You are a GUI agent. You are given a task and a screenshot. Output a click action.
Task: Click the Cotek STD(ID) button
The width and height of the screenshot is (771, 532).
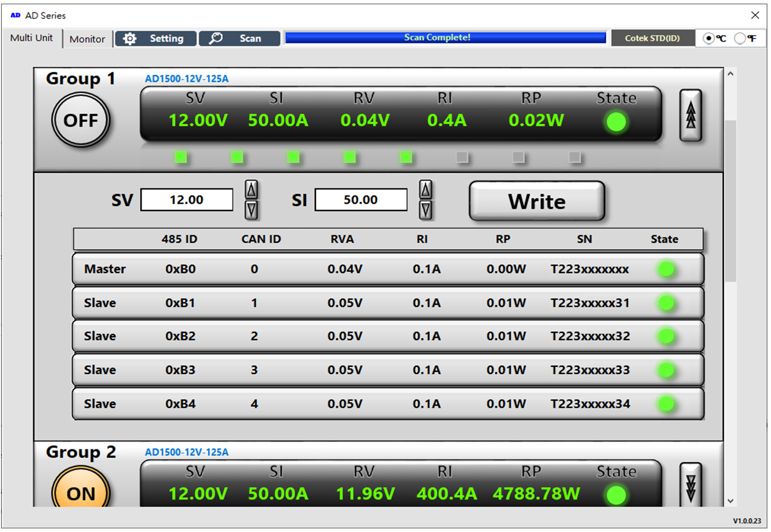tap(653, 38)
